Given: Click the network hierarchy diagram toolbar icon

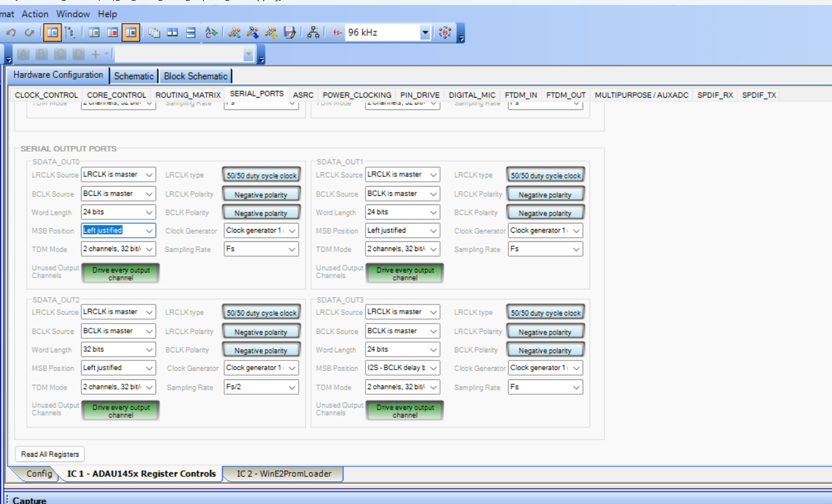Looking at the screenshot, I should coord(313,33).
